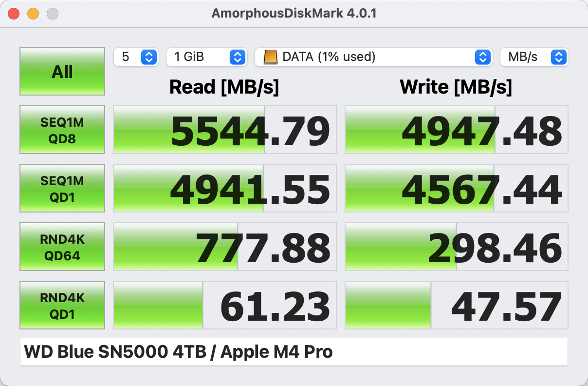Viewport: 588px width, 386px height.
Task: Click the orange DATA drive icon
Action: coord(270,57)
